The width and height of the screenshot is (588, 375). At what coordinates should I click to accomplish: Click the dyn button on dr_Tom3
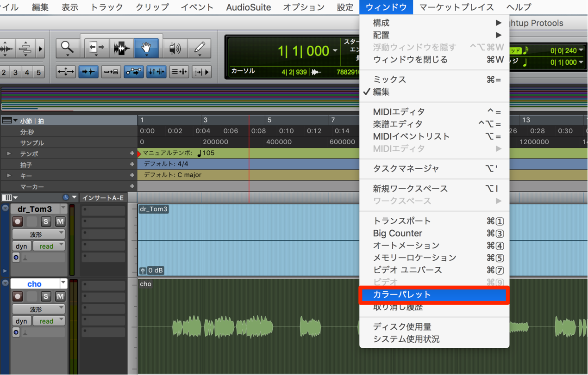point(21,246)
